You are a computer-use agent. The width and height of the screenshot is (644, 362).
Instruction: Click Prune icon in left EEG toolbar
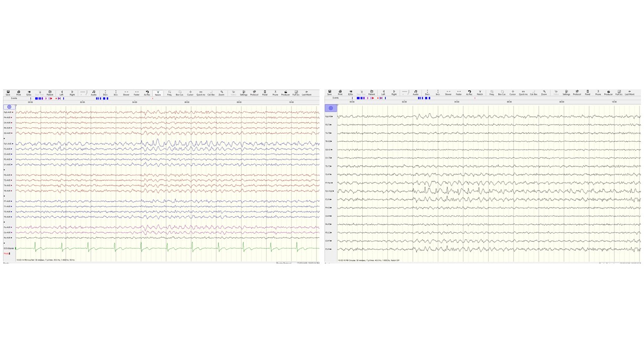pyautogui.click(x=275, y=93)
